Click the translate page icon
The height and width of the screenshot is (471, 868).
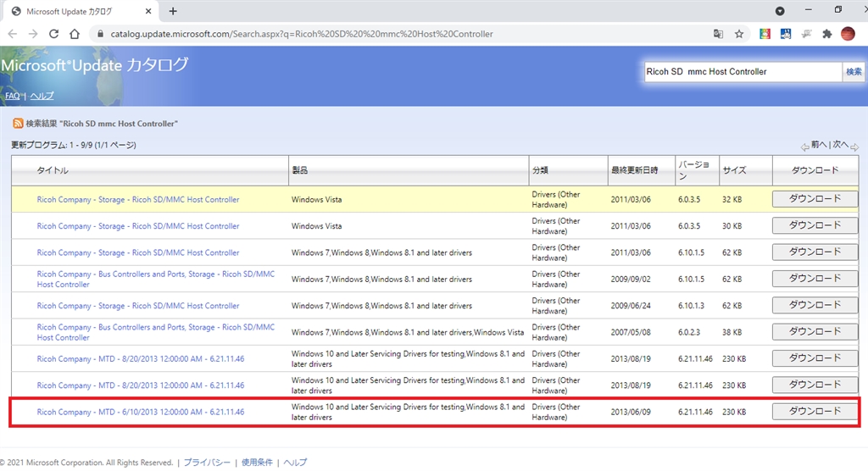click(x=718, y=34)
